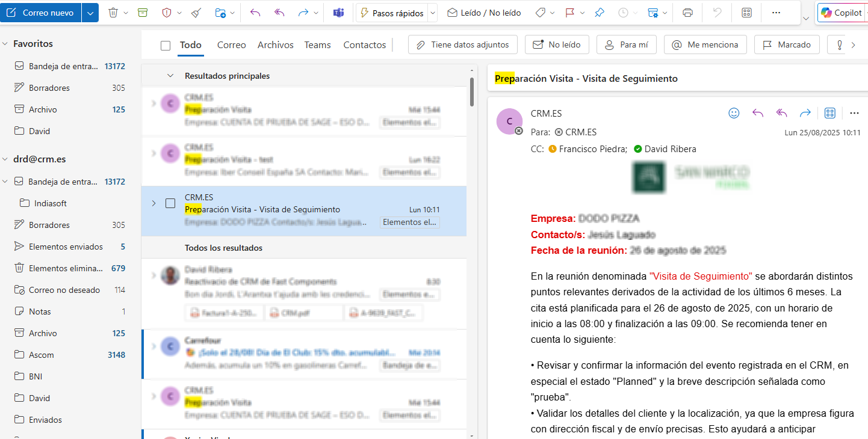The height and width of the screenshot is (439, 868).
Task: Click the Undo icon in toolbar
Action: (x=717, y=13)
